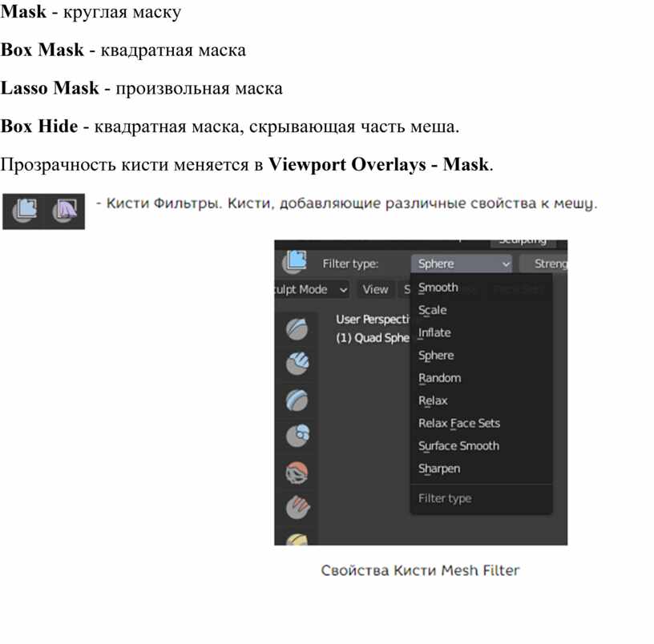
Task: Pick Random in the filter type list
Action: [x=439, y=378]
